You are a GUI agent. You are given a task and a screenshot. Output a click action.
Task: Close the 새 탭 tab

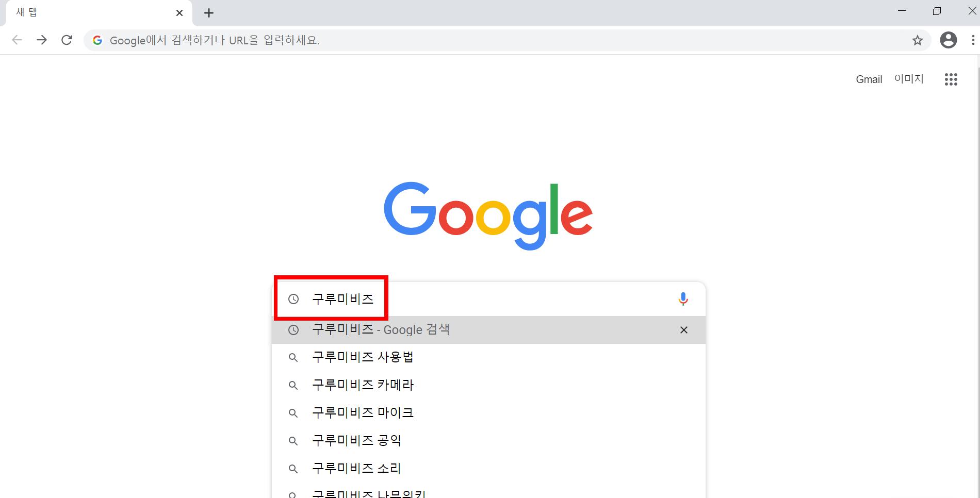coord(179,13)
